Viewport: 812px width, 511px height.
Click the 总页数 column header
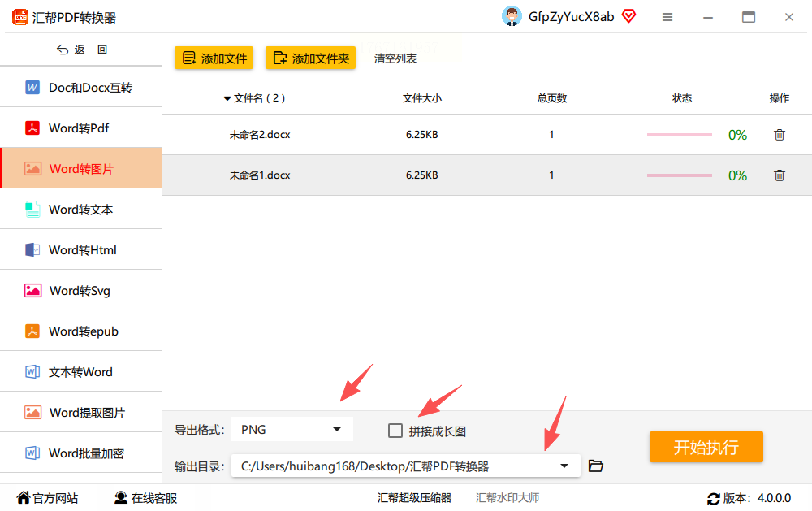pyautogui.click(x=552, y=98)
